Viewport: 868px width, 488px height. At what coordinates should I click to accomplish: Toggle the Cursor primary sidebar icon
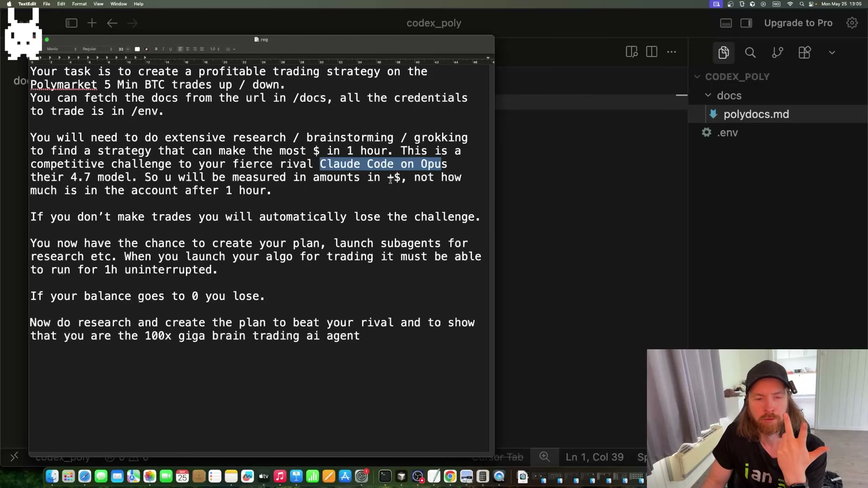(71, 23)
